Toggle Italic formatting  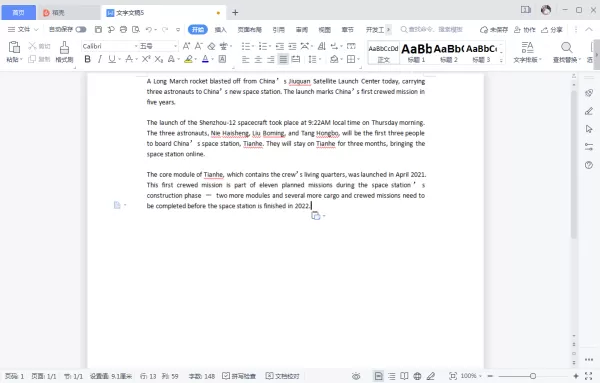[x=100, y=59]
